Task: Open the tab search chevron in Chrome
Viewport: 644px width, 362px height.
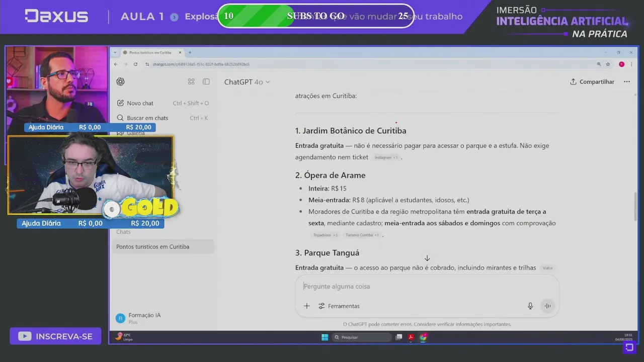Action: tap(115, 52)
